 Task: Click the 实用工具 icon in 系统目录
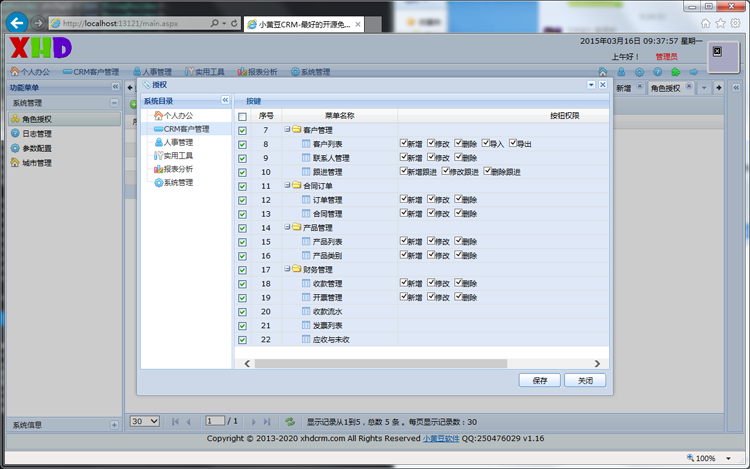[158, 156]
